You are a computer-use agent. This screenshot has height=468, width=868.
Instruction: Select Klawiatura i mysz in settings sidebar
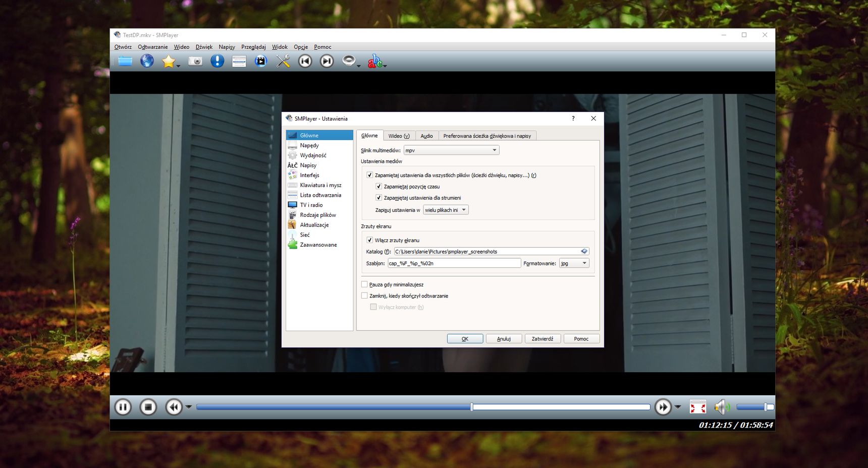tap(319, 185)
